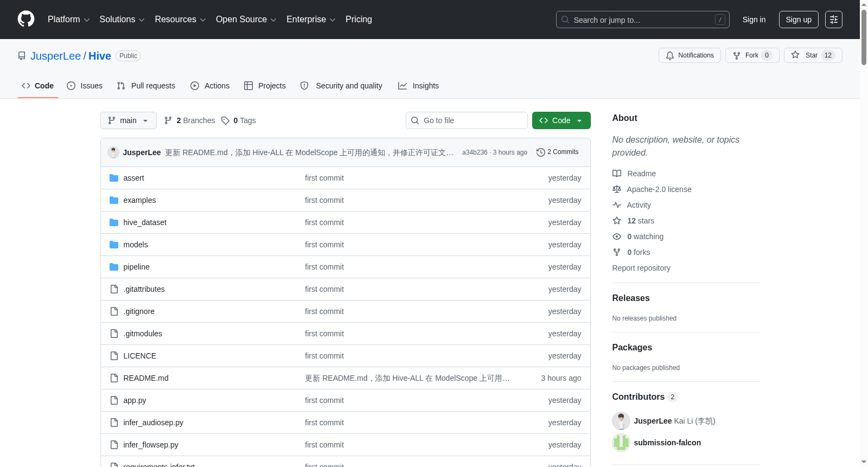Click JusperLee's contributor avatar thumbnail
Image resolution: width=868 pixels, height=467 pixels.
(621, 421)
